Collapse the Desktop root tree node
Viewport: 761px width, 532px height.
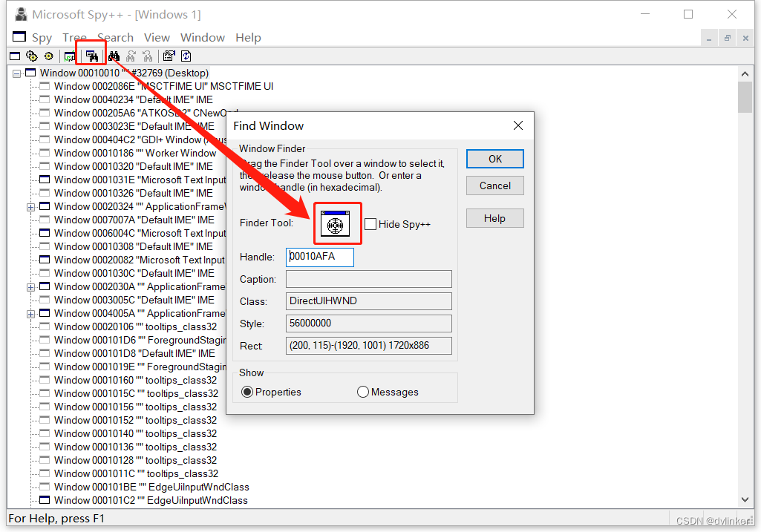[17, 73]
